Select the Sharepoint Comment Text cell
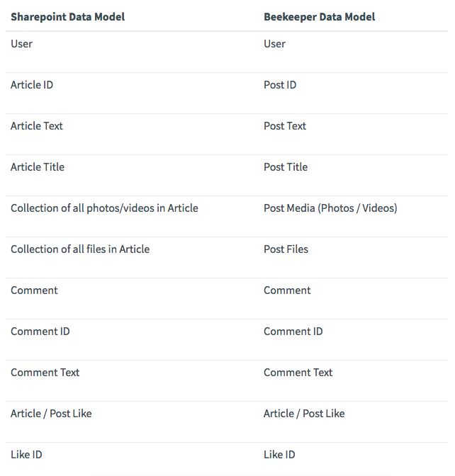The height and width of the screenshot is (476, 455). [45, 372]
